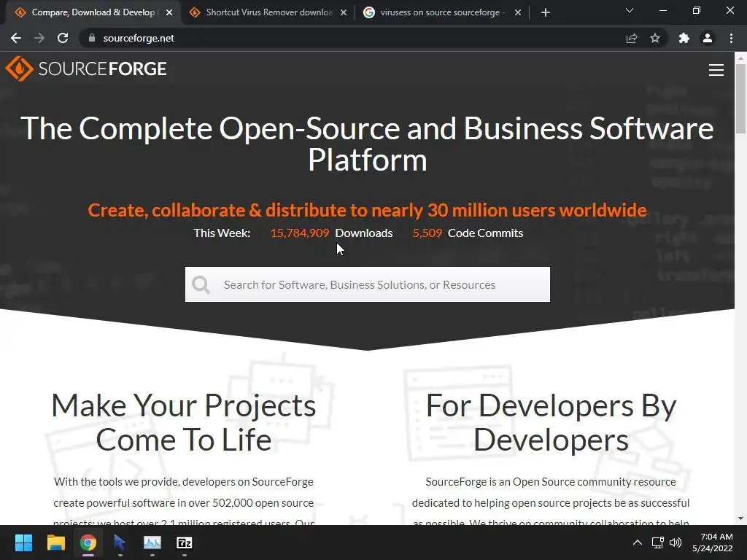Image resolution: width=747 pixels, height=560 pixels.
Task: Open the blue cursor app in taskbar
Action: (x=120, y=542)
